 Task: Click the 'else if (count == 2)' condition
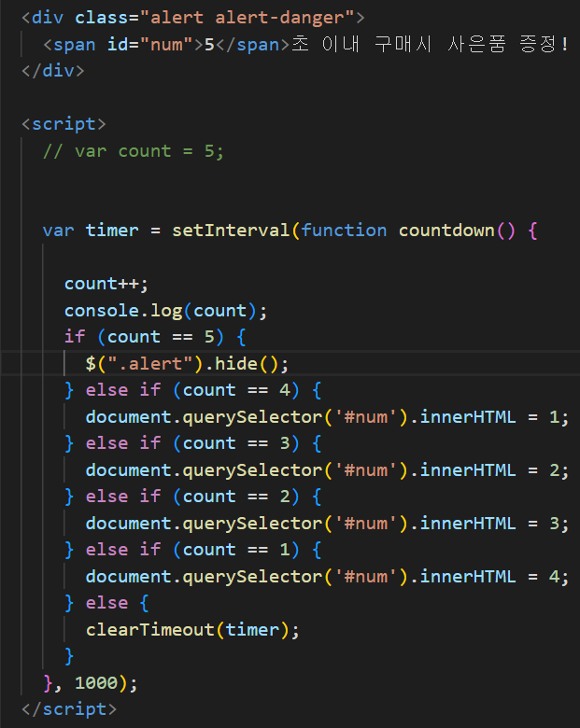(192, 497)
